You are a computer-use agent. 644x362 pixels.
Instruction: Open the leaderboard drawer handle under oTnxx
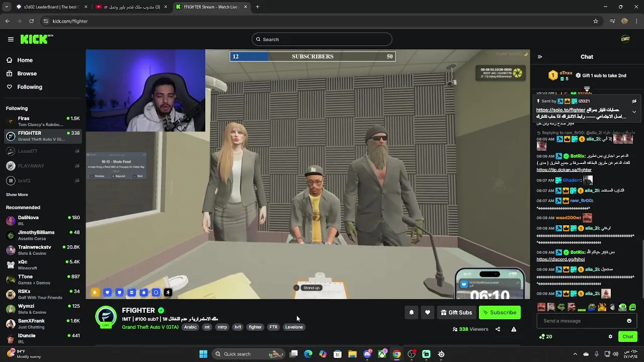(x=587, y=89)
